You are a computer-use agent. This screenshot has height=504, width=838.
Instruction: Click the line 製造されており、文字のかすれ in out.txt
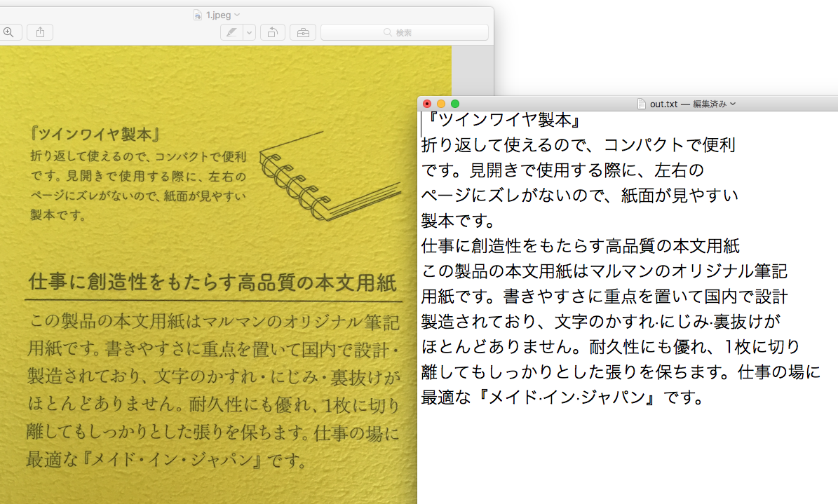601,321
